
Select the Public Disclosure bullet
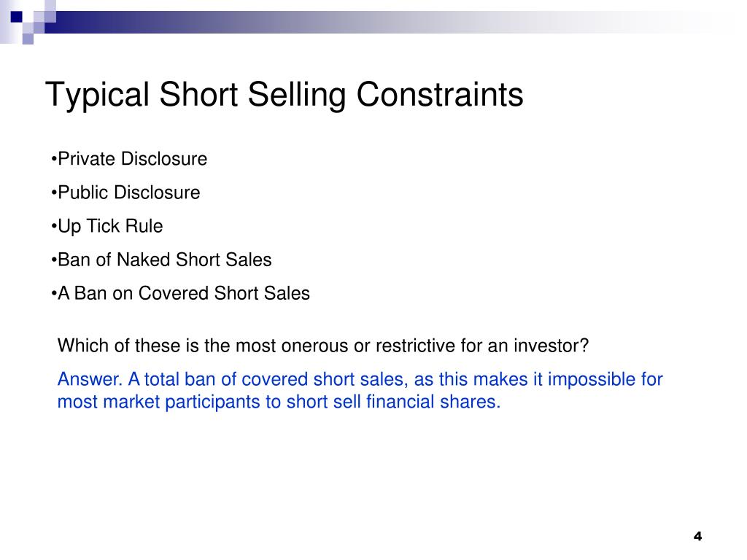[x=125, y=192]
